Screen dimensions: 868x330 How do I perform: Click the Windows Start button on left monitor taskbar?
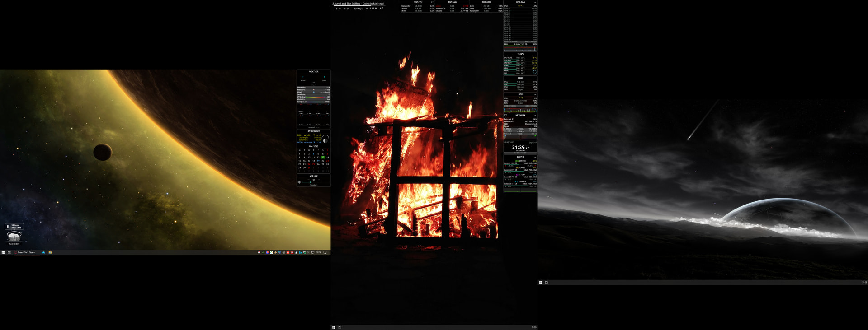pyautogui.click(x=3, y=252)
